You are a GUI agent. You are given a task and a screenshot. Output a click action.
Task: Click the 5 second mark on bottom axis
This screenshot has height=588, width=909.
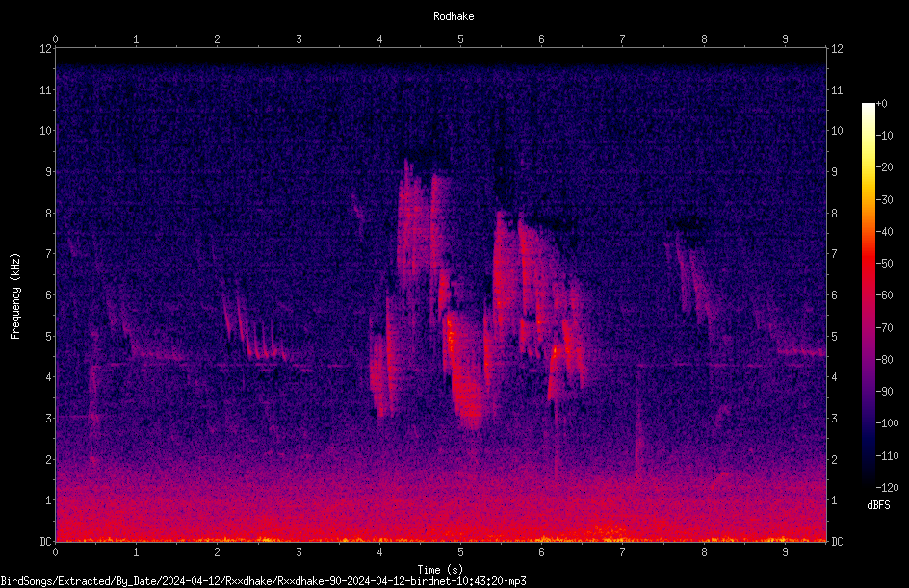pyautogui.click(x=460, y=552)
